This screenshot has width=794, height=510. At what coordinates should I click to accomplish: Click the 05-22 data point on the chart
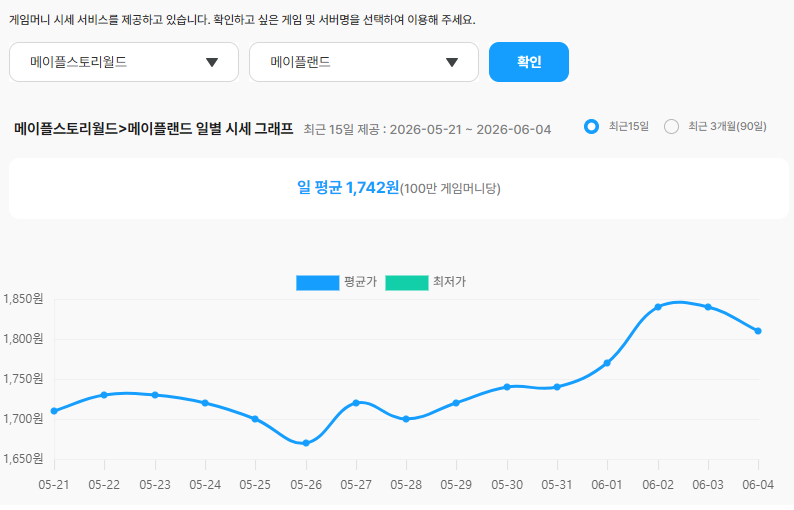coord(104,395)
